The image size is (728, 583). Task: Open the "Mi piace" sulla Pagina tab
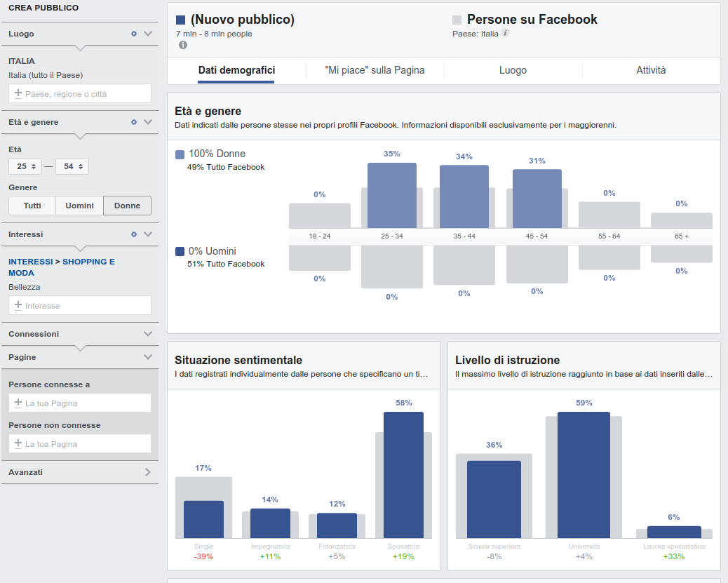[x=375, y=70]
